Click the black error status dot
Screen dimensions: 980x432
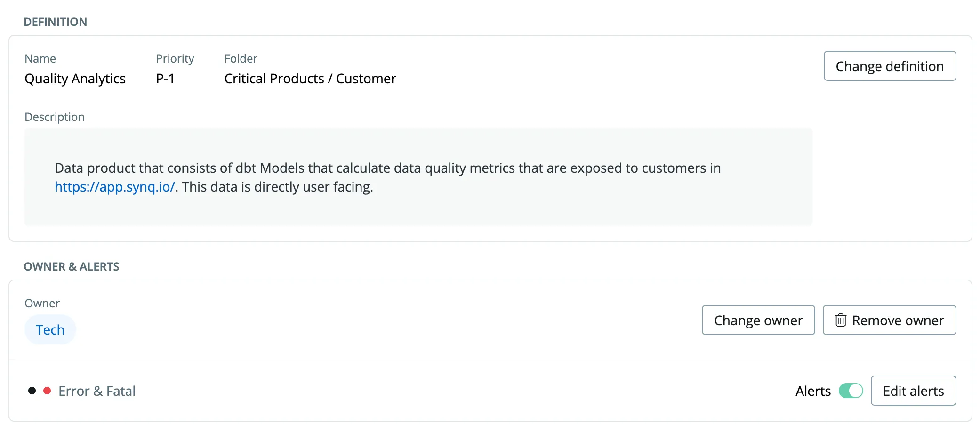click(32, 391)
